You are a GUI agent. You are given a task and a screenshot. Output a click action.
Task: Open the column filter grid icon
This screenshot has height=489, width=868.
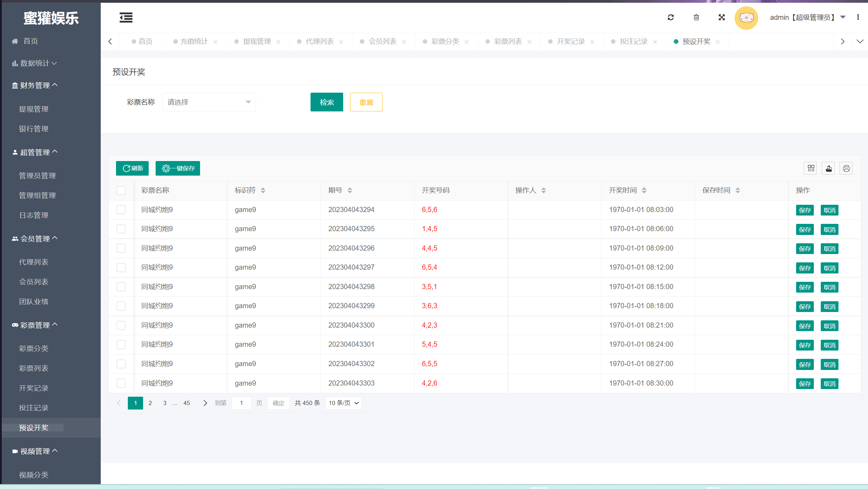tap(811, 168)
